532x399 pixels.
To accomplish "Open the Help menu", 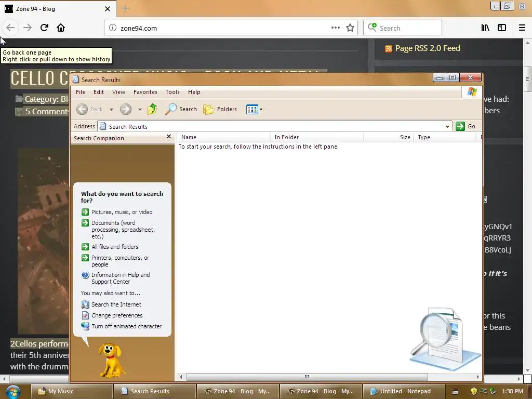I will pos(194,92).
